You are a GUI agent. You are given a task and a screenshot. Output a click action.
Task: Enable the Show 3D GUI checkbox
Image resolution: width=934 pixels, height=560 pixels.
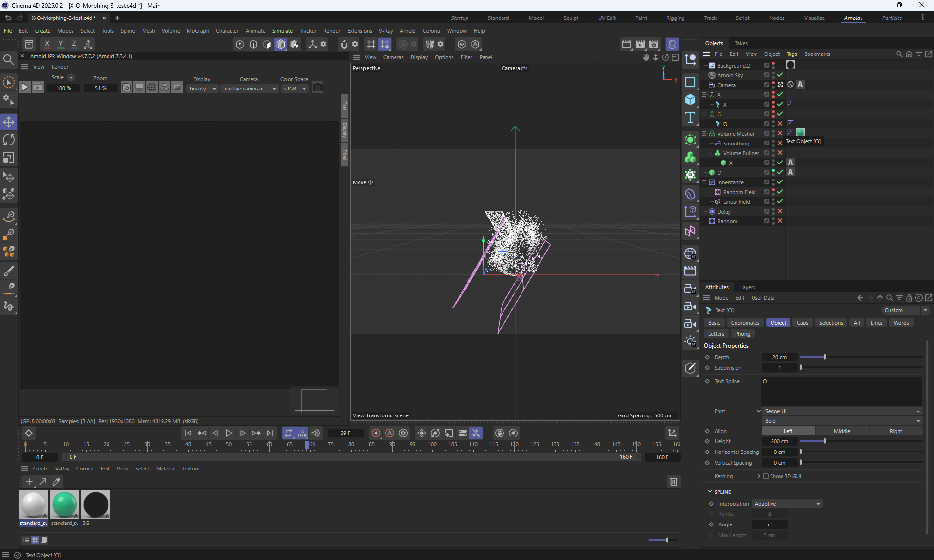[x=766, y=476]
